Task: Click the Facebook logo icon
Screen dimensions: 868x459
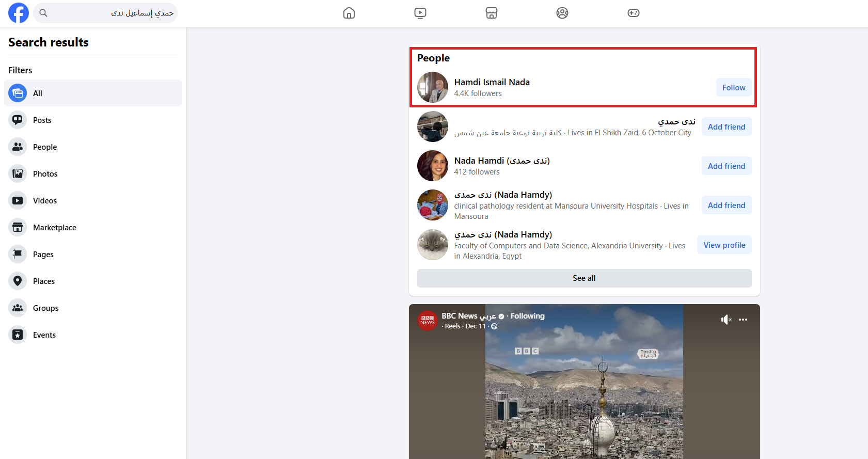Action: [x=19, y=13]
